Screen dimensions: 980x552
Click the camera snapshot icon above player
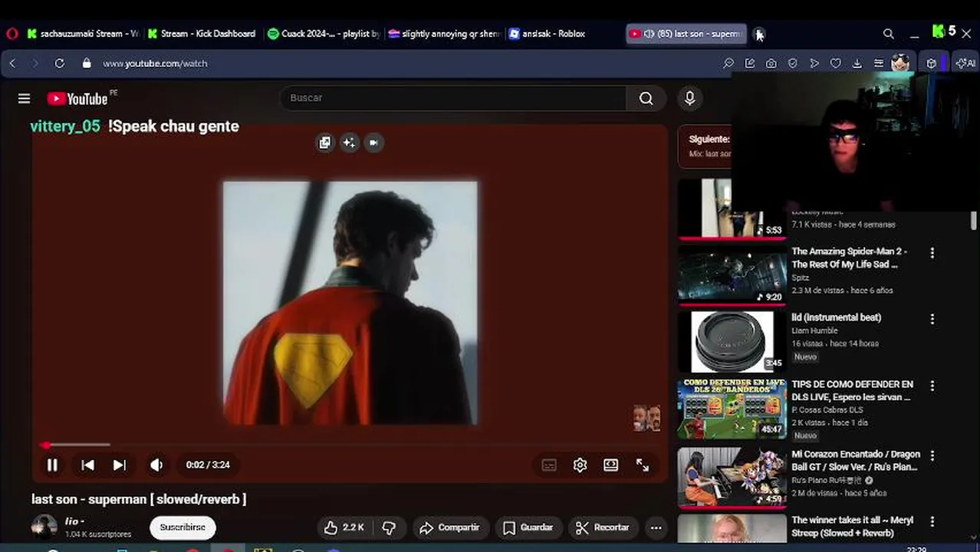[373, 143]
